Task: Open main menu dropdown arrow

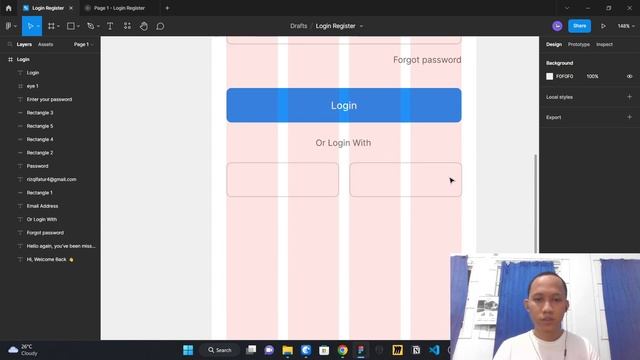Action: pos(16,27)
